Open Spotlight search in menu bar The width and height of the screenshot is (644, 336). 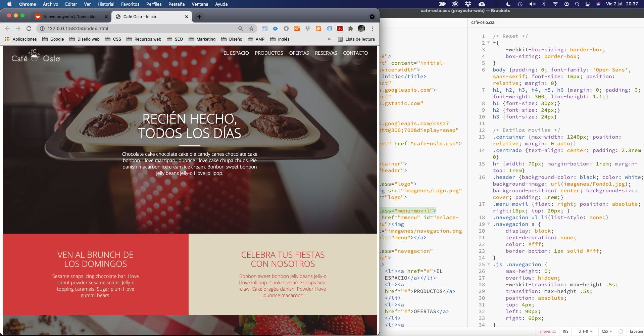pos(577,4)
